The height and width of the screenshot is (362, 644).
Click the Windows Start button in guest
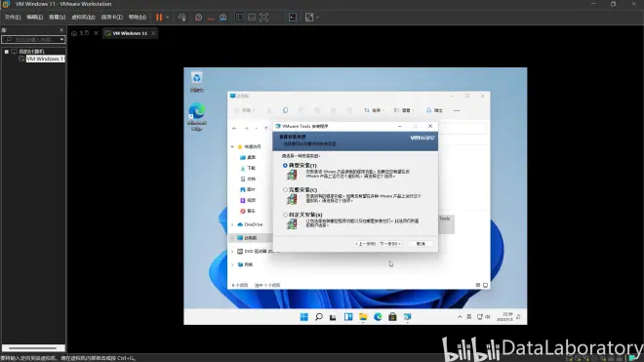pyautogui.click(x=303, y=317)
